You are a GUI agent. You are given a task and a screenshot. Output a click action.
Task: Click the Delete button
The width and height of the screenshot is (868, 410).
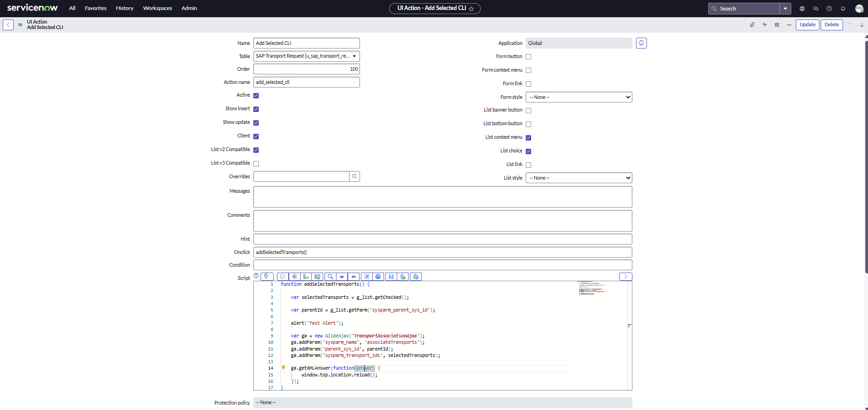point(831,25)
